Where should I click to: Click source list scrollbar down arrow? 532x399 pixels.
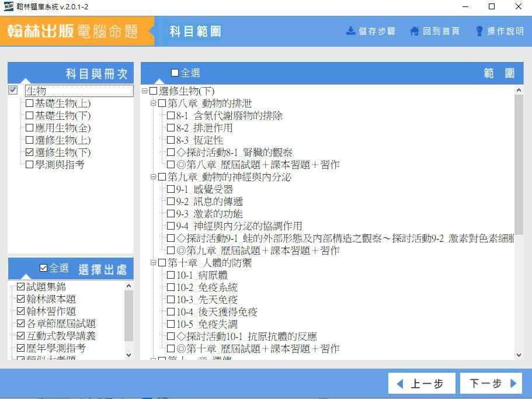pos(128,355)
